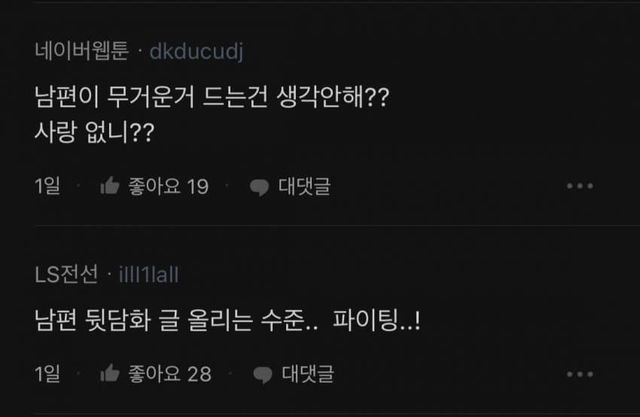The height and width of the screenshot is (417, 640).
Task: Open the three-dot menu for the 네이버웹툰 comment
Action: (580, 186)
